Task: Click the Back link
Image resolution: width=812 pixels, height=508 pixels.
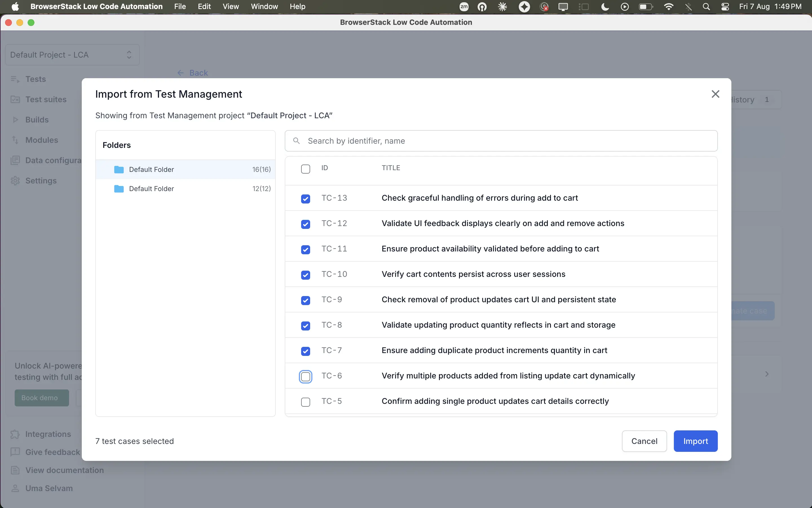Action: [x=199, y=73]
